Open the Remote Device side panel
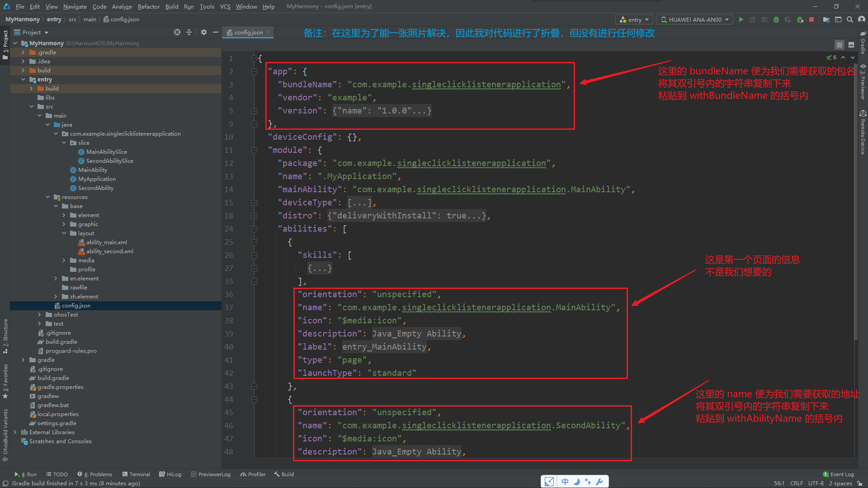Image resolution: width=868 pixels, height=488 pixels. [x=863, y=132]
